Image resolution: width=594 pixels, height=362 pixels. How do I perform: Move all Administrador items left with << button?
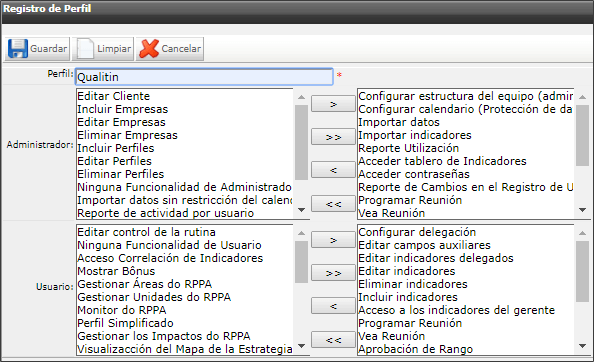coord(333,204)
